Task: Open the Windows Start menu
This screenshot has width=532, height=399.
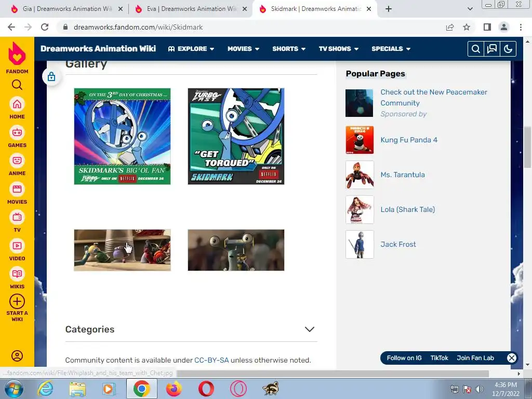Action: (x=14, y=389)
